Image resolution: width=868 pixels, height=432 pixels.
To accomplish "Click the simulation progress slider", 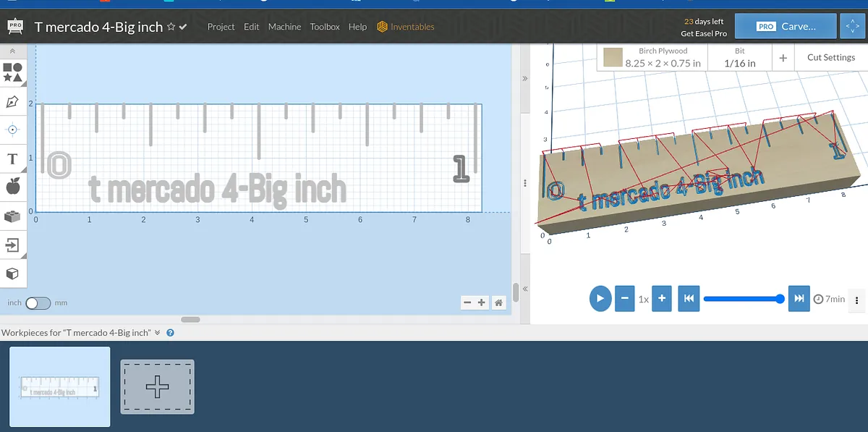I will point(743,299).
